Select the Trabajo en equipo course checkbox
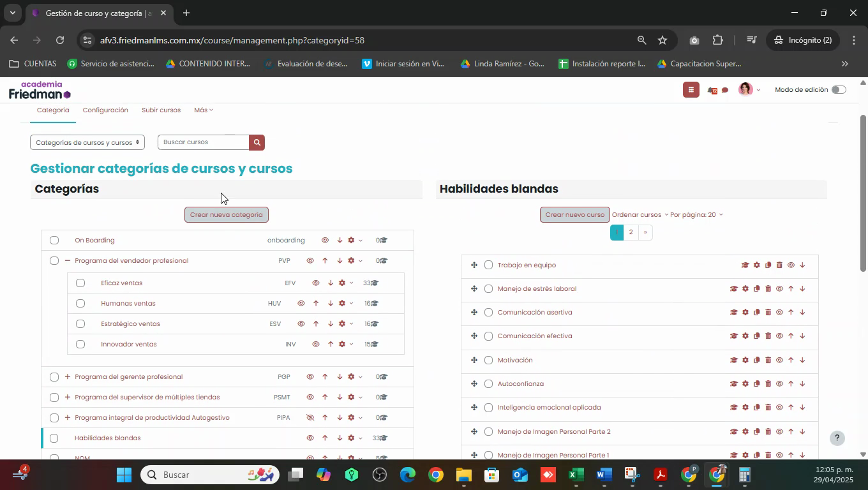Screen dimensions: 868x490 point(489,265)
